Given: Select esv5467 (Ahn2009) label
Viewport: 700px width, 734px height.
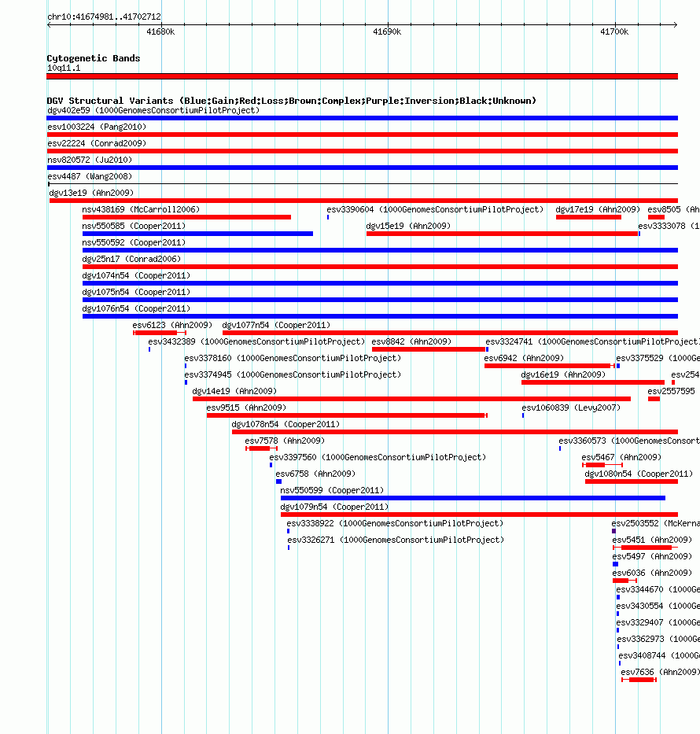Looking at the screenshot, I should tap(621, 457).
